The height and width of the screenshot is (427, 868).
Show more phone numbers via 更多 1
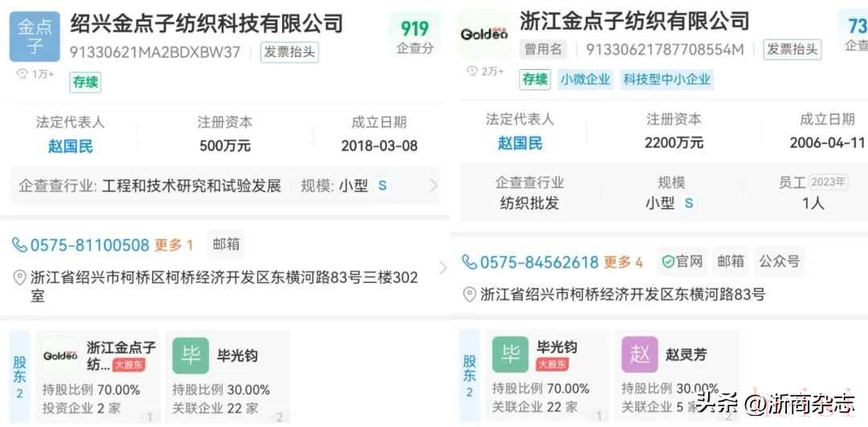pyautogui.click(x=174, y=244)
